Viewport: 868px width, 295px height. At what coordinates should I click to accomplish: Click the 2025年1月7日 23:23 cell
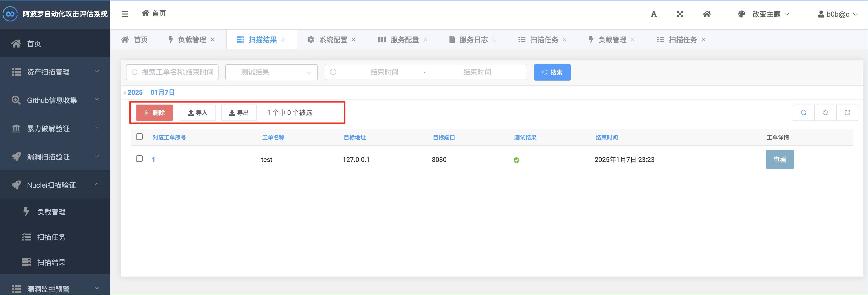click(624, 160)
